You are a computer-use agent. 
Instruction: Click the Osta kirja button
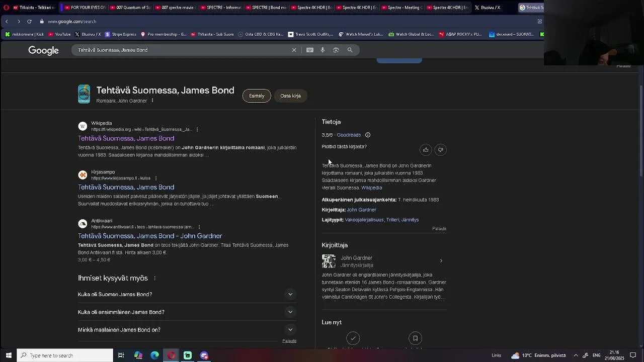(290, 96)
